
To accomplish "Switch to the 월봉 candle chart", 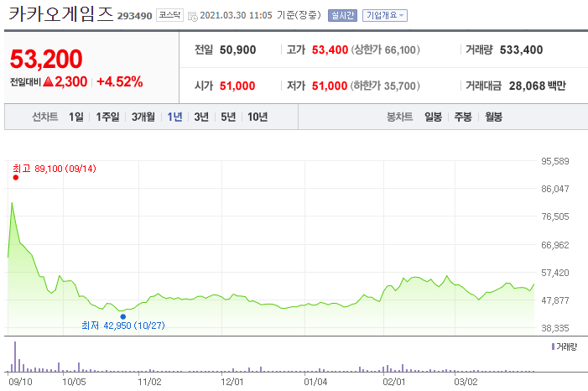I will click(x=493, y=117).
